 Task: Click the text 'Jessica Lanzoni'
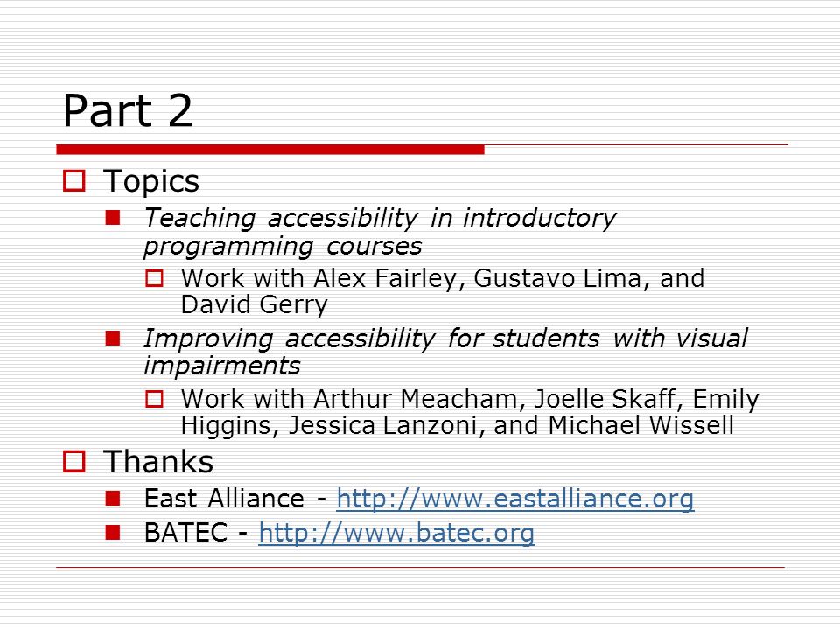382,426
